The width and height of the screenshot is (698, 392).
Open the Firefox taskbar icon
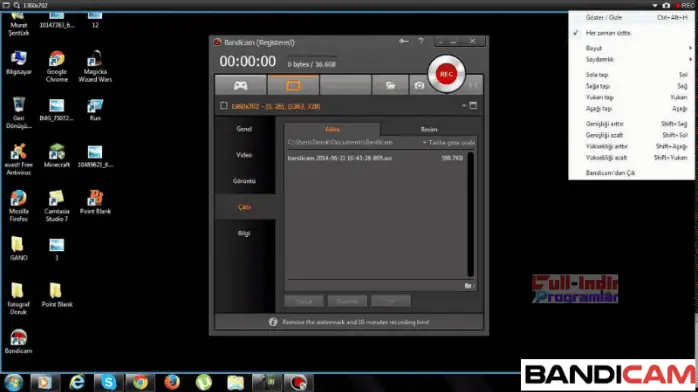coord(172,382)
